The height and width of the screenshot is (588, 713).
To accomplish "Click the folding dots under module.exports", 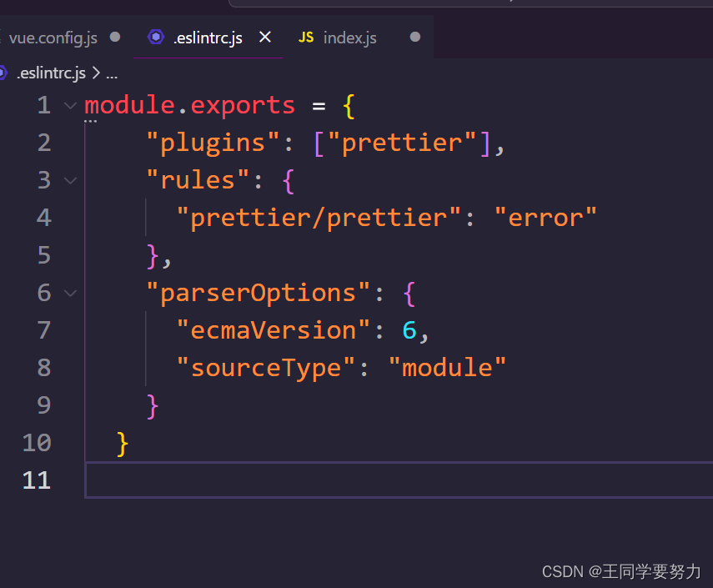I will 90,121.
